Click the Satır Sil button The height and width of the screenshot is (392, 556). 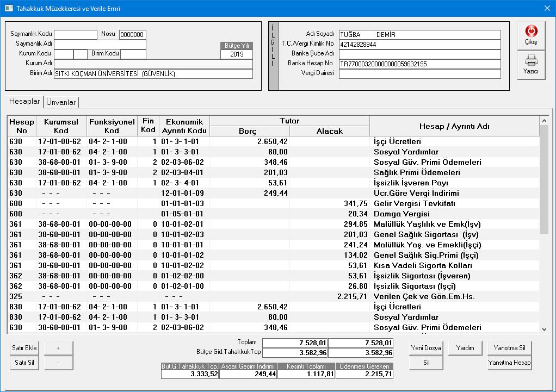(x=24, y=363)
